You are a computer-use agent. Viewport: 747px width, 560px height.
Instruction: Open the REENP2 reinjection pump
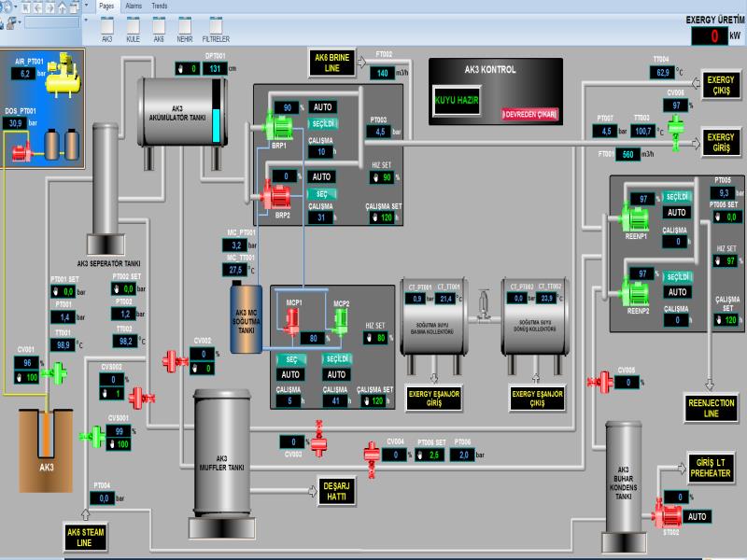[636, 293]
